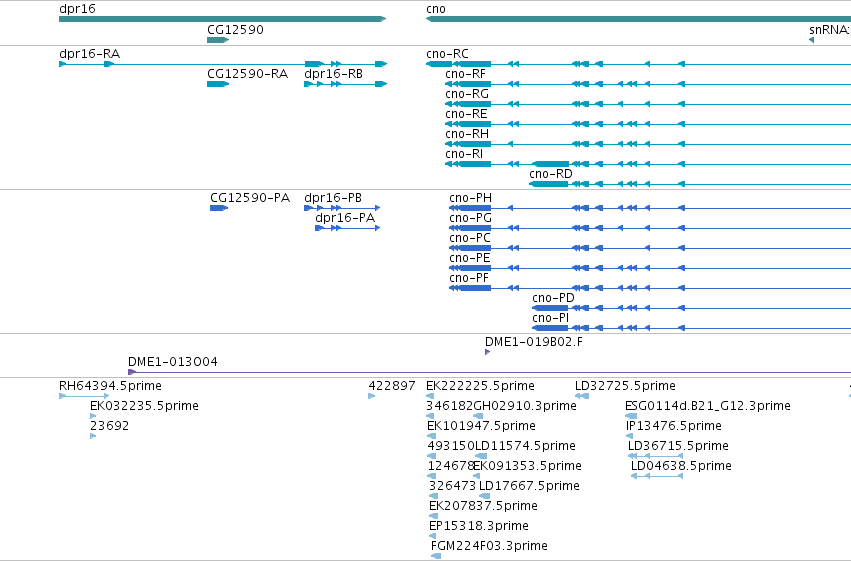Screen dimensions: 851x561
Task: Choose the cno-RE transcript
Action: click(x=648, y=124)
